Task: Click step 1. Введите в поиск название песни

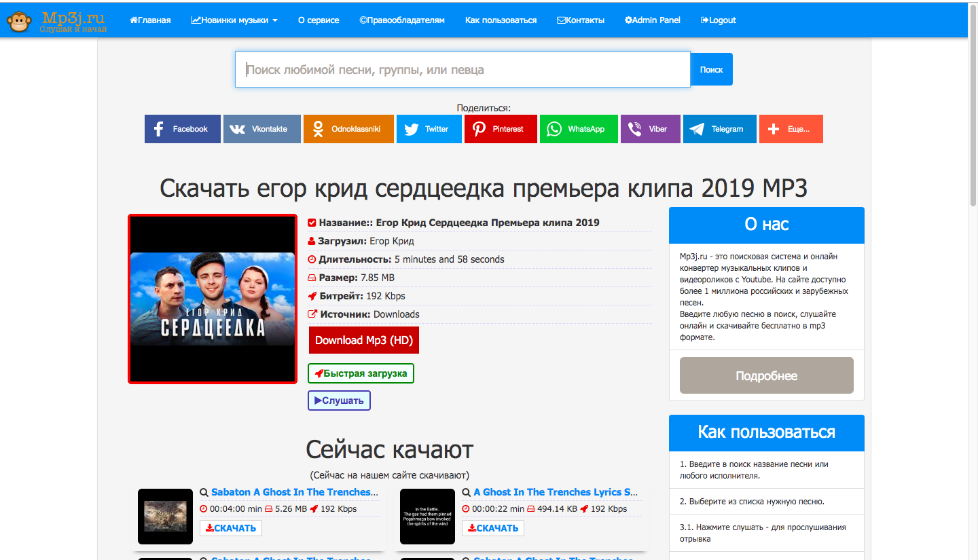Action: pyautogui.click(x=767, y=470)
